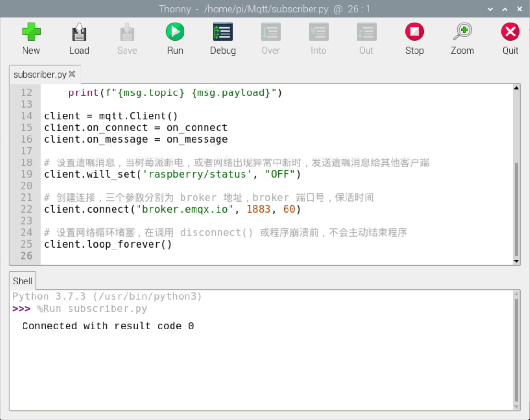530x420 pixels.
Task: Close the Thonny window from title bar
Action: [519, 9]
